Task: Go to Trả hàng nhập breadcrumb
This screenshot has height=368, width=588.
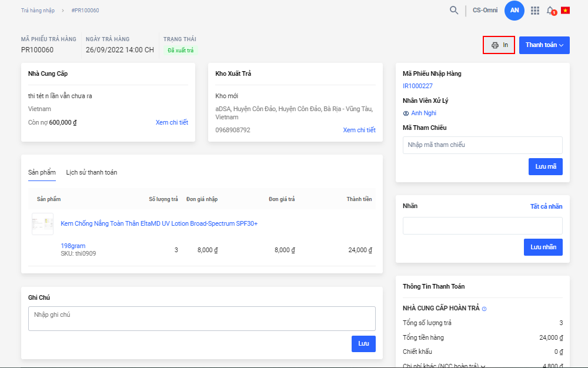Action: tap(38, 11)
